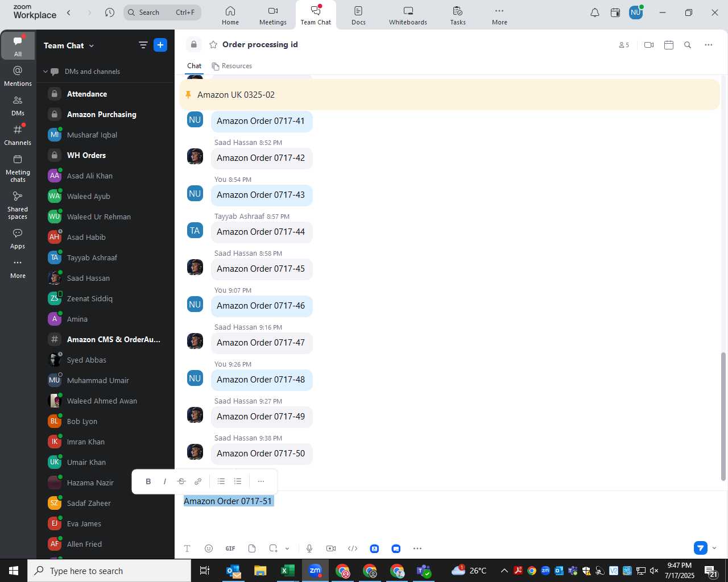Image resolution: width=728 pixels, height=582 pixels.
Task: Open the Home tab
Action: coord(230,15)
